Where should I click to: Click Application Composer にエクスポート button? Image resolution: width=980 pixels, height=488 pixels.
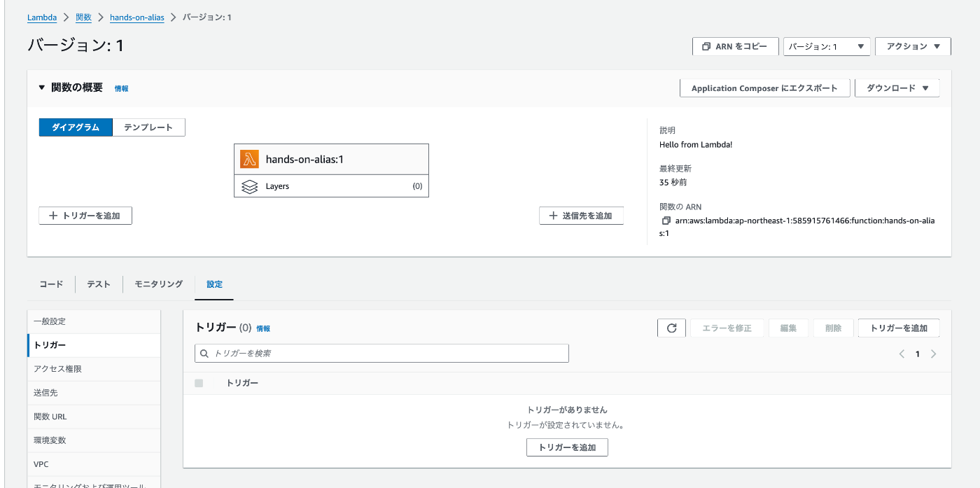click(764, 88)
